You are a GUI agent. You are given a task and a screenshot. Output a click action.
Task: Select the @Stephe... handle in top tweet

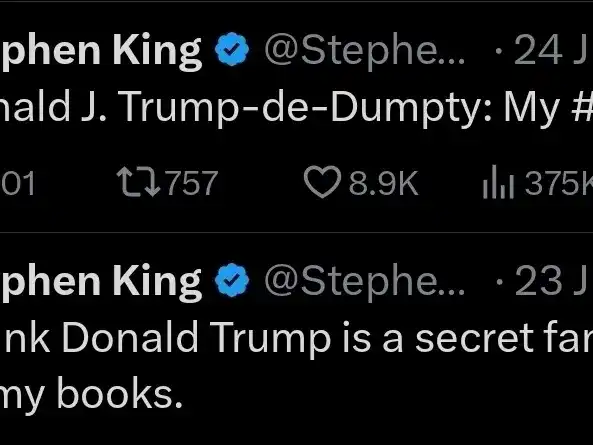[x=364, y=51]
